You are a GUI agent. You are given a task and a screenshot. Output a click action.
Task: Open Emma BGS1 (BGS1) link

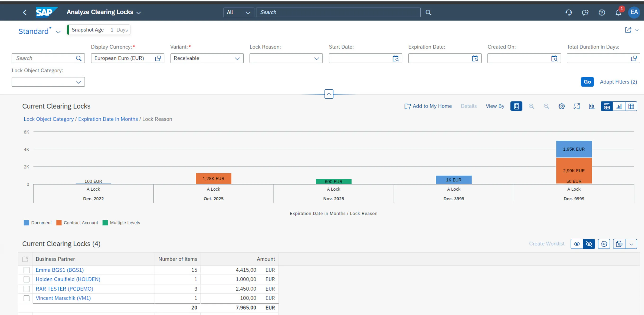pyautogui.click(x=59, y=270)
